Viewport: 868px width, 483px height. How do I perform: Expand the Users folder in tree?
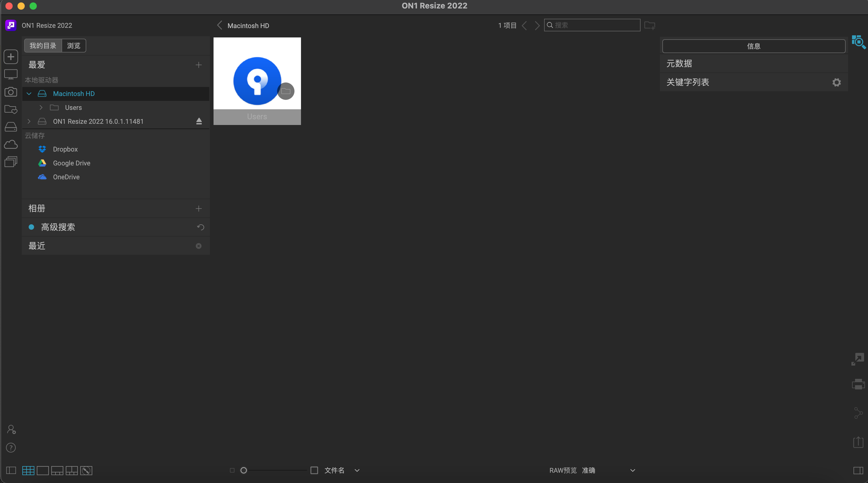(x=41, y=107)
